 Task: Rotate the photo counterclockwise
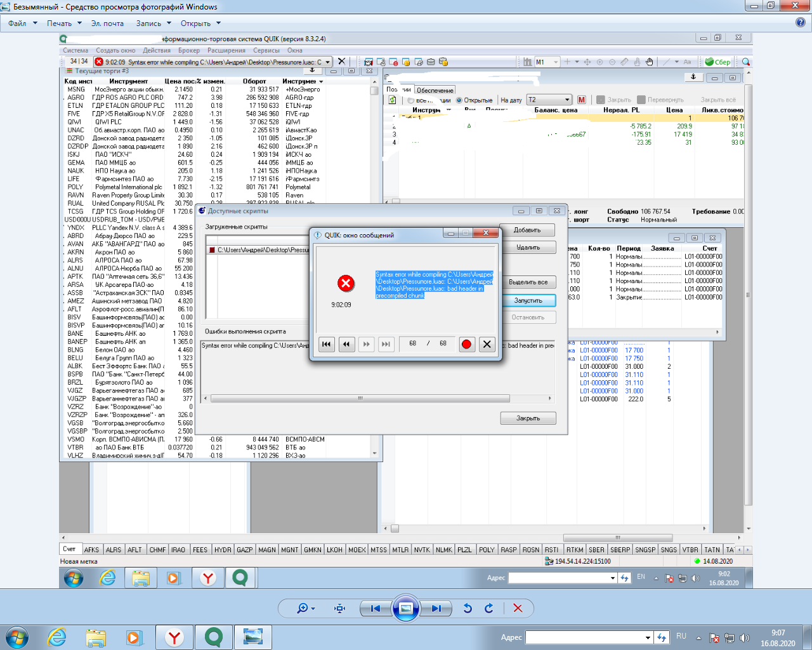[x=468, y=608]
